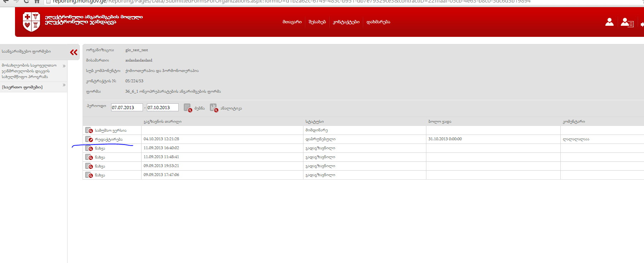
Task: Click ნახვა link for 09.09.2013 19:53:21
Action: (100, 166)
